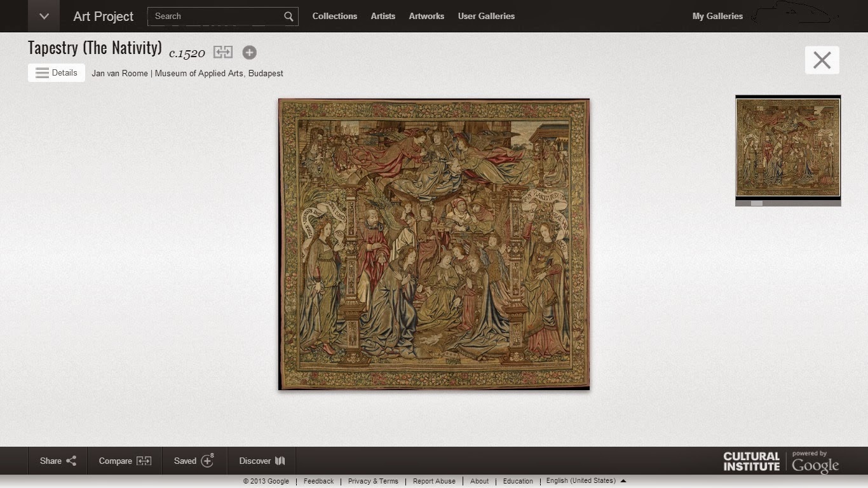The width and height of the screenshot is (868, 488).
Task: Select the tapestry thumbnail on the right
Action: (788, 147)
